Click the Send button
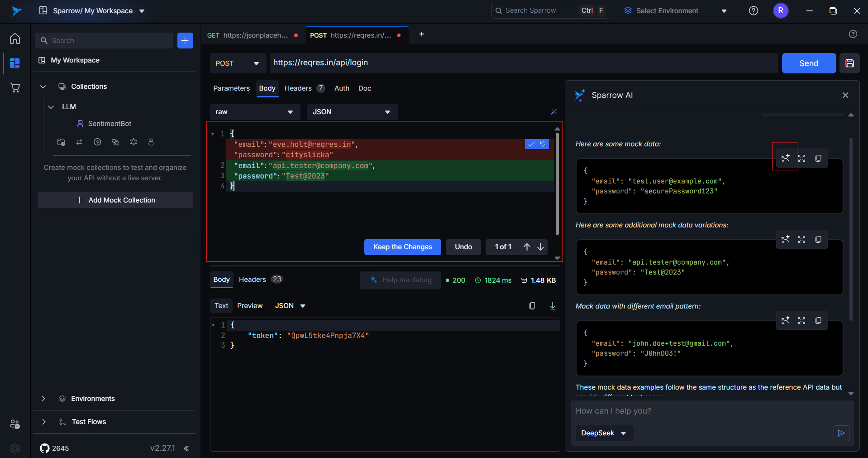868x458 pixels. [x=809, y=63]
